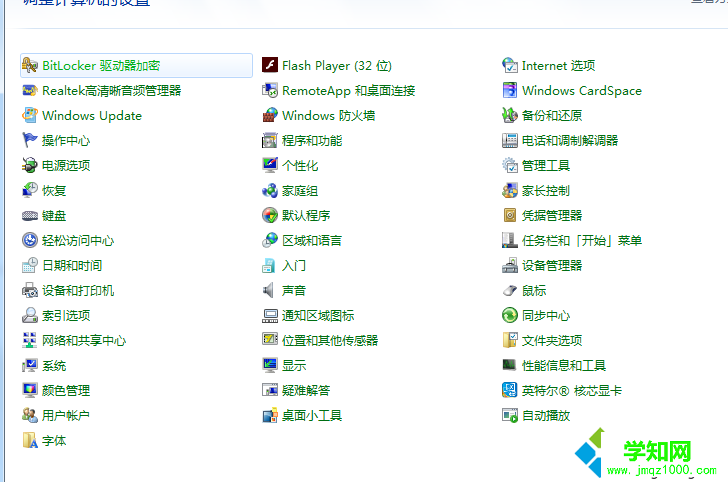Open the 颜色管理 icon
Screen dimensions: 728x482
[30, 391]
